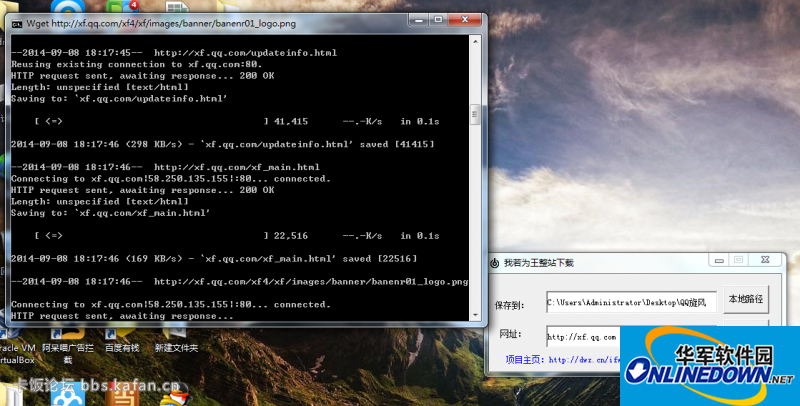Close the Wget console window
This screenshot has height=406, width=800.
tap(464, 20)
